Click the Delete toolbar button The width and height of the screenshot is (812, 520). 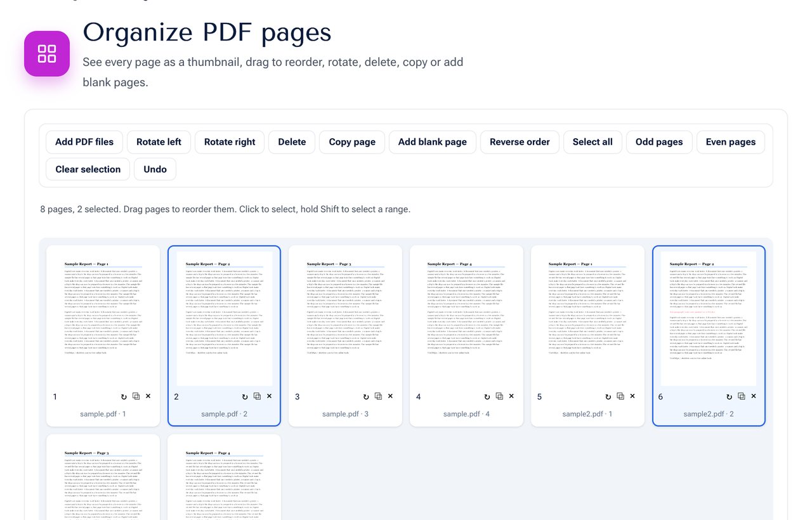tap(292, 142)
